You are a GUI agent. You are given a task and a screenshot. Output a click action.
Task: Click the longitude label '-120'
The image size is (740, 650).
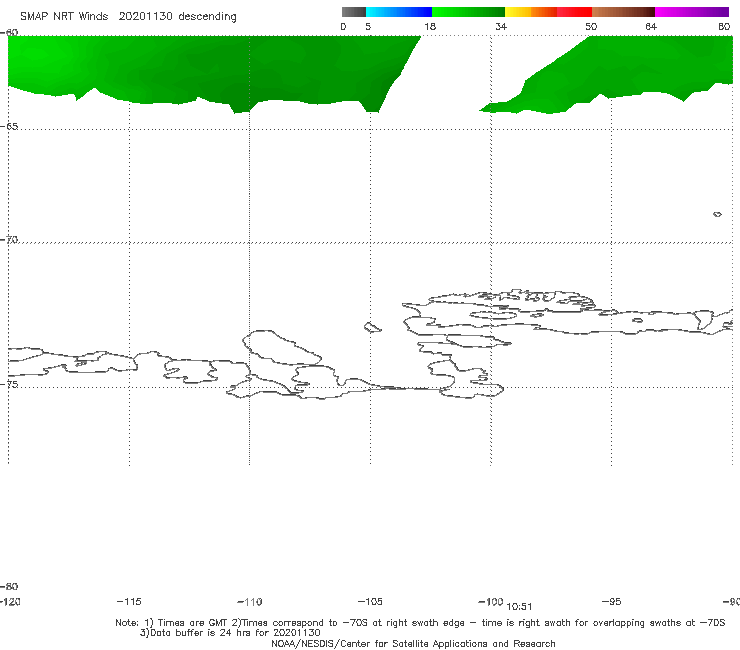coord(10,602)
